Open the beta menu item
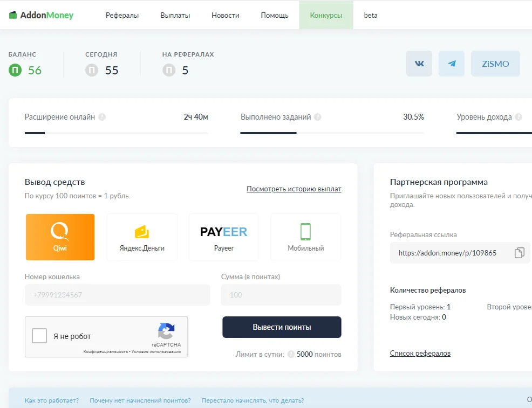This screenshot has width=532, height=408. pyautogui.click(x=371, y=15)
